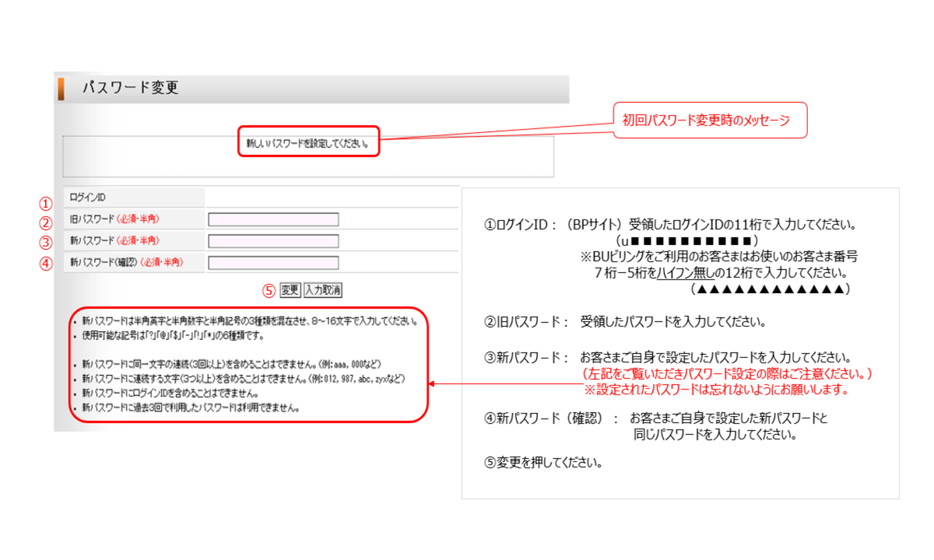Click the 新パスワード (必須・半角) label
934x560 pixels.
coord(117,241)
